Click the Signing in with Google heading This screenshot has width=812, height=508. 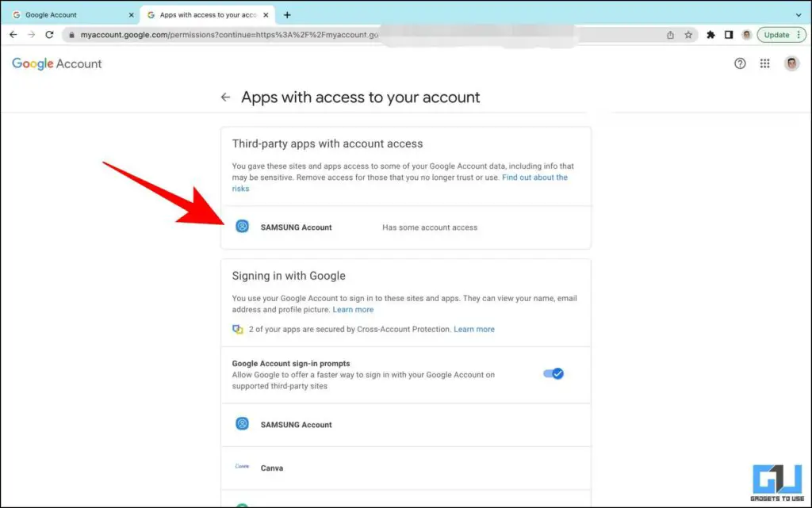289,276
